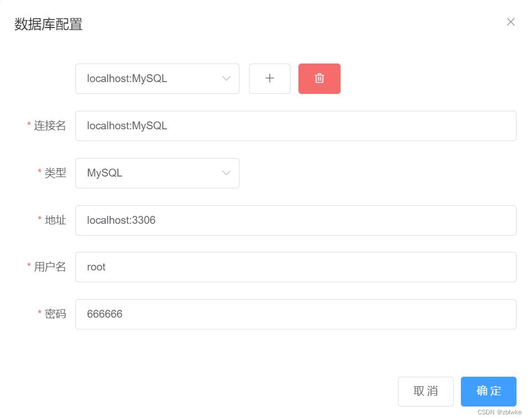This screenshot has width=530, height=420.
Task: Click the 地址 localhost:3306 input field
Action: pos(296,220)
